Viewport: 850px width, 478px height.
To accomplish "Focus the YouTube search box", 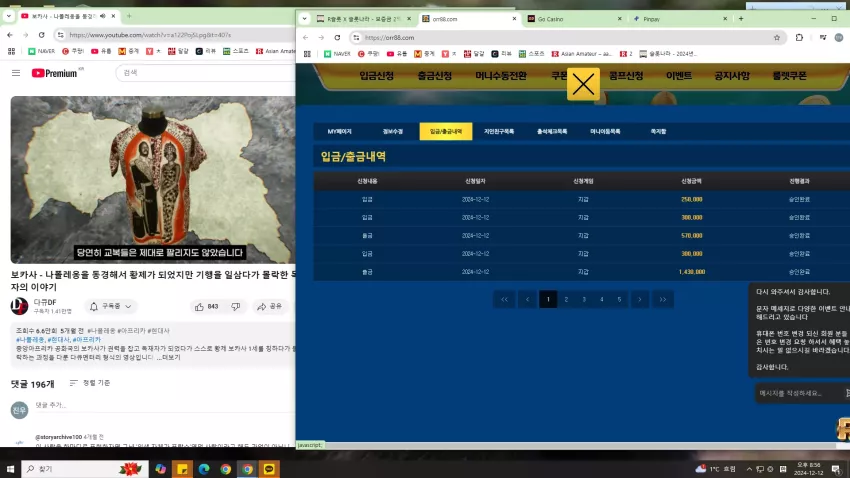I will (x=206, y=73).
